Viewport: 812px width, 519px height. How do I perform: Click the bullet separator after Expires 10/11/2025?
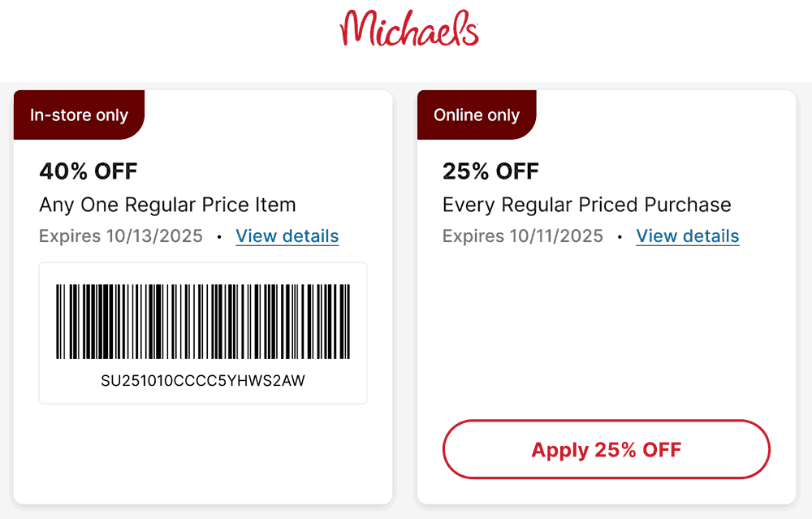click(620, 237)
